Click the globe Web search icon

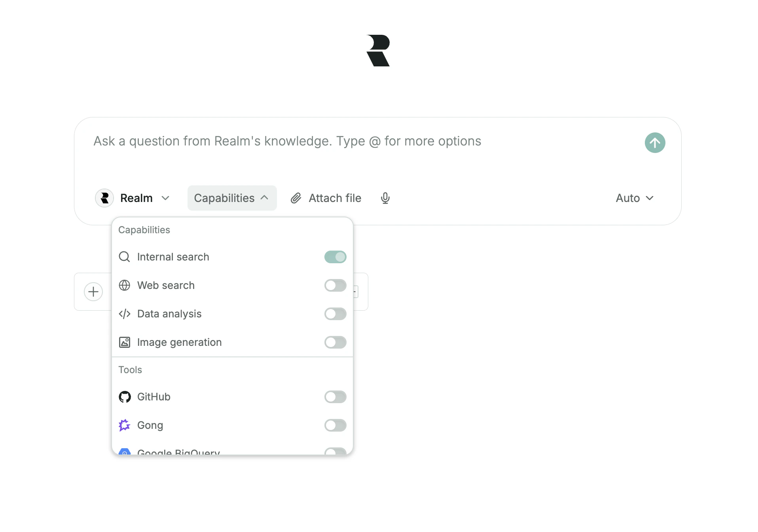click(125, 285)
